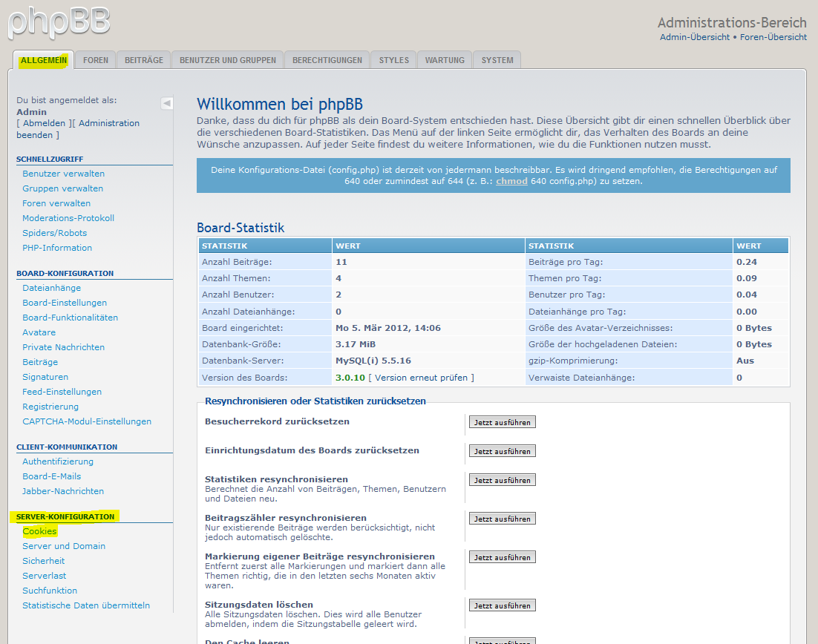Screen dimensions: 818x644
Task: Open Board-Funktionalitäten
Action: tap(70, 318)
